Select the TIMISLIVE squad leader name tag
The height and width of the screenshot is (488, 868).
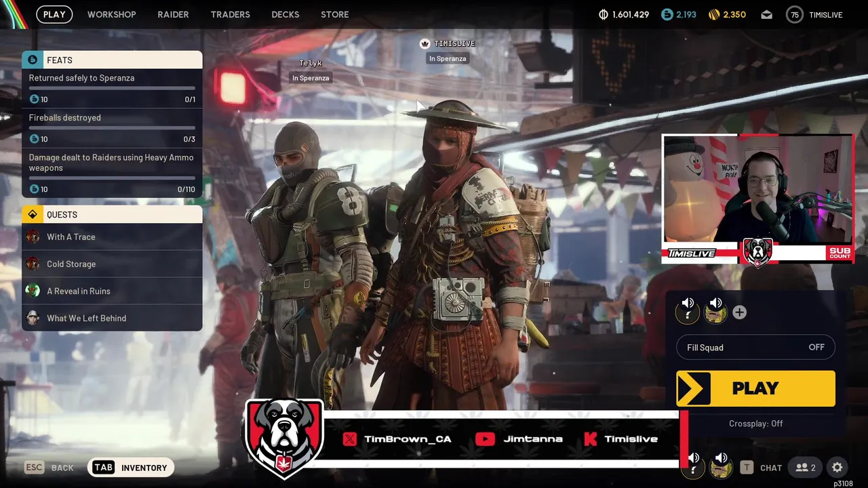click(x=454, y=43)
